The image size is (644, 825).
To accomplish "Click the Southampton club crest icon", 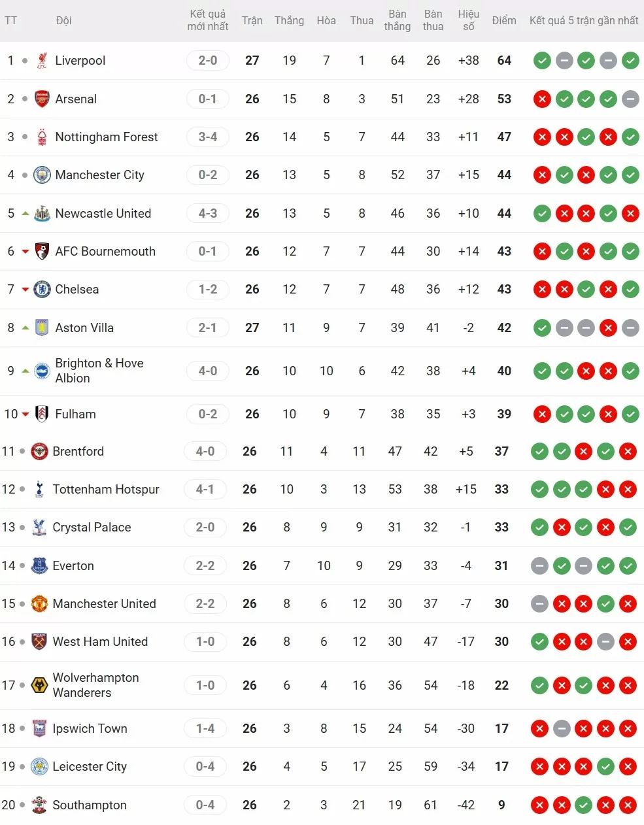I will click(x=39, y=805).
